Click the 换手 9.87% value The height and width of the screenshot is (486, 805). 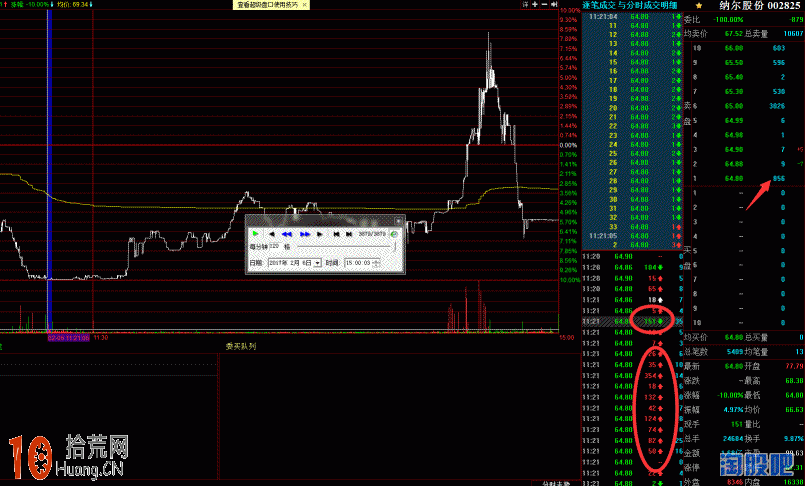point(794,439)
